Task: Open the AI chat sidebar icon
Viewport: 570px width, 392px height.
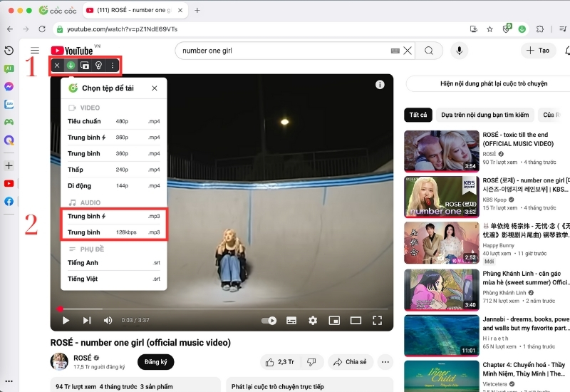Action: 9,68
